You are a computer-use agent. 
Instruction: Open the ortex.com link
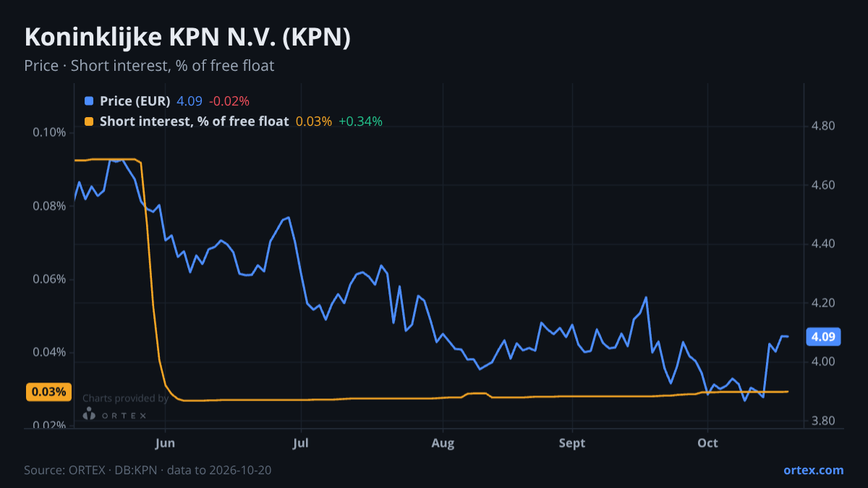[x=813, y=470]
